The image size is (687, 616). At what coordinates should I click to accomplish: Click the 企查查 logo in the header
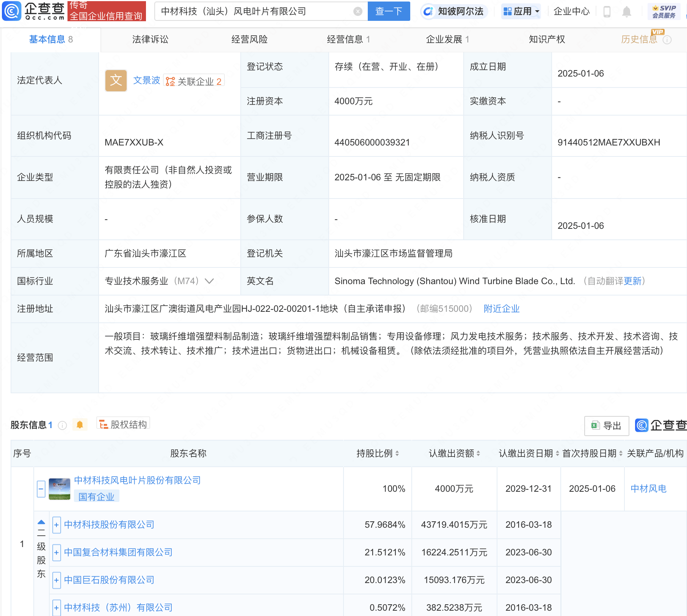32,11
